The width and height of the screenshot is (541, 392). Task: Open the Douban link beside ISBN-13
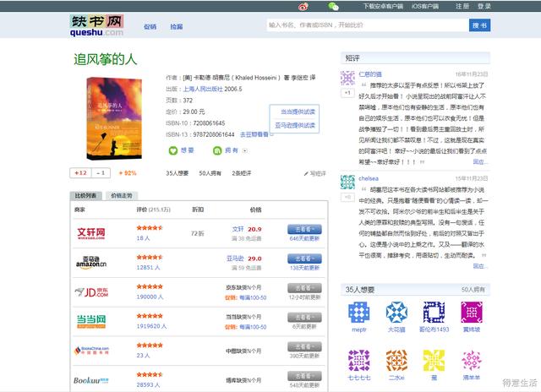pyautogui.click(x=254, y=134)
